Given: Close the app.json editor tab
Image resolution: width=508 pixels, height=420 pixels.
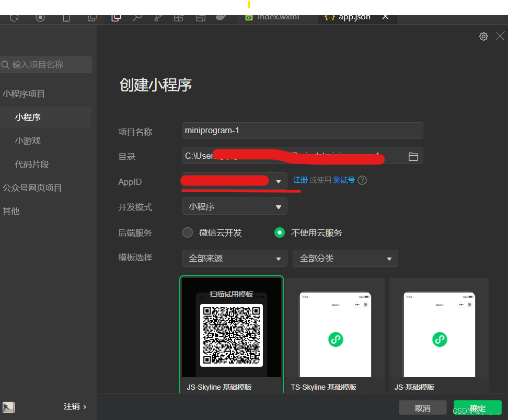Looking at the screenshot, I should click(x=385, y=17).
